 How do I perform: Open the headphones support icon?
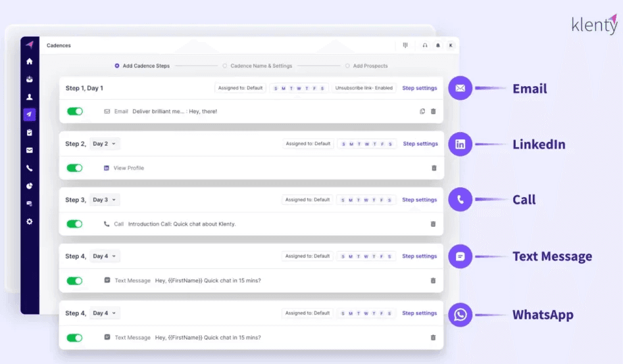425,45
